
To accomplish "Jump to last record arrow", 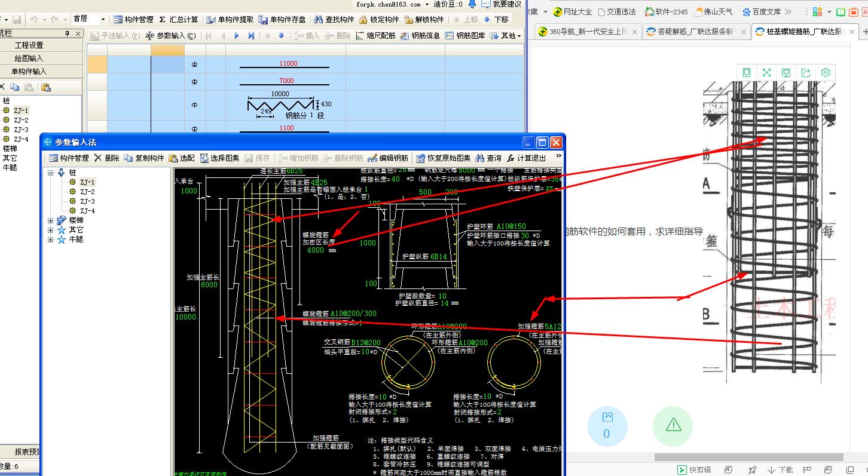I will pos(252,36).
